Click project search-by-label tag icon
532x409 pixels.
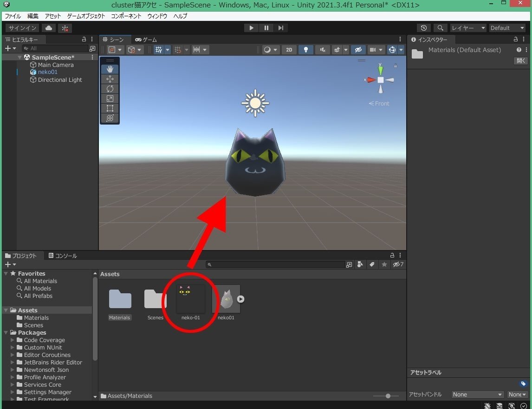(x=372, y=264)
